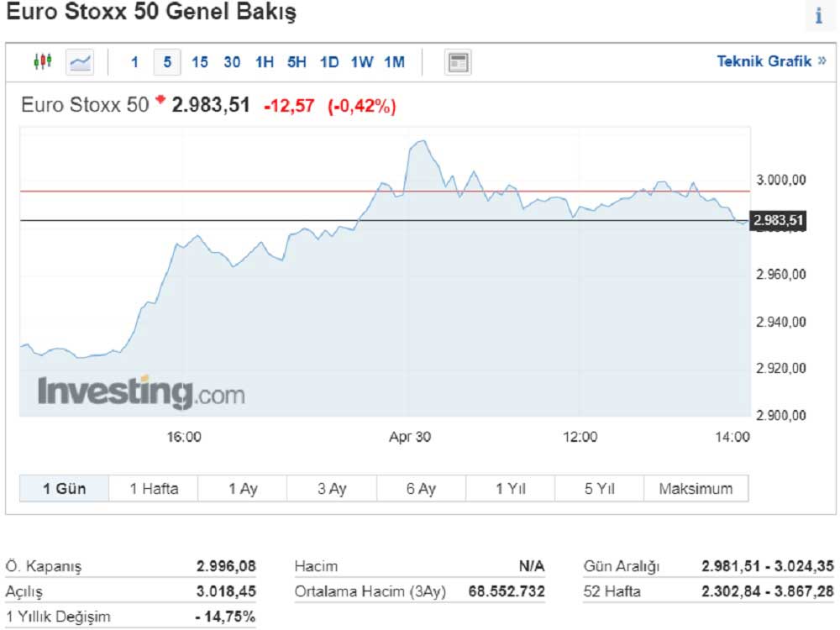
Task: Click the price change value -12,57
Action: [x=289, y=106]
